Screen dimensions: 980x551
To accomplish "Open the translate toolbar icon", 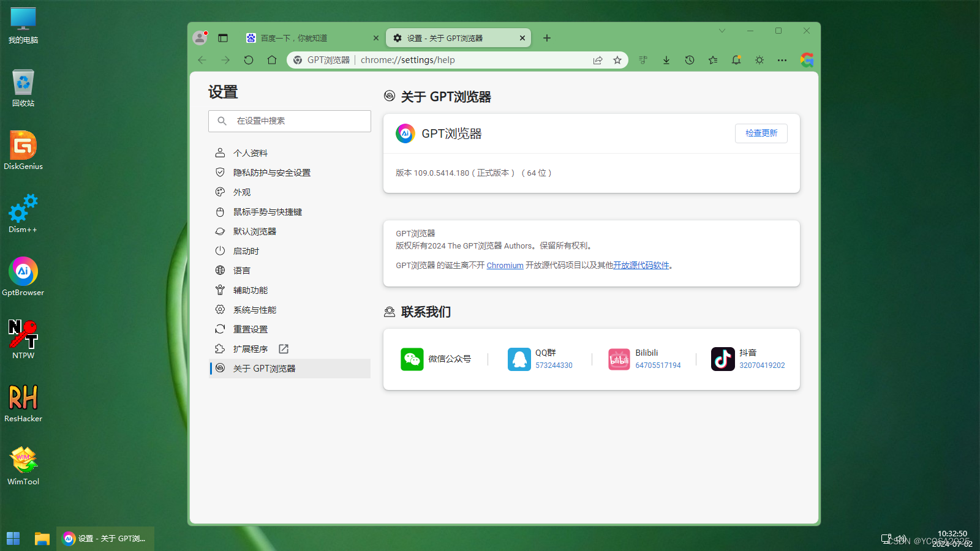I will click(x=643, y=60).
